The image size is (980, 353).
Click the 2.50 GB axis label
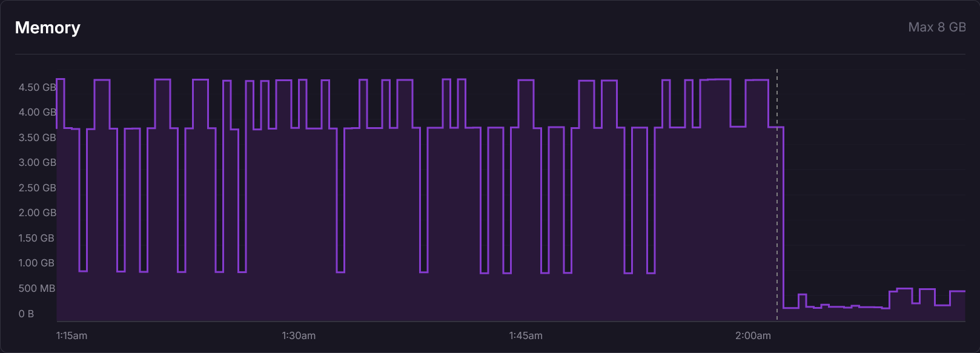[37, 188]
